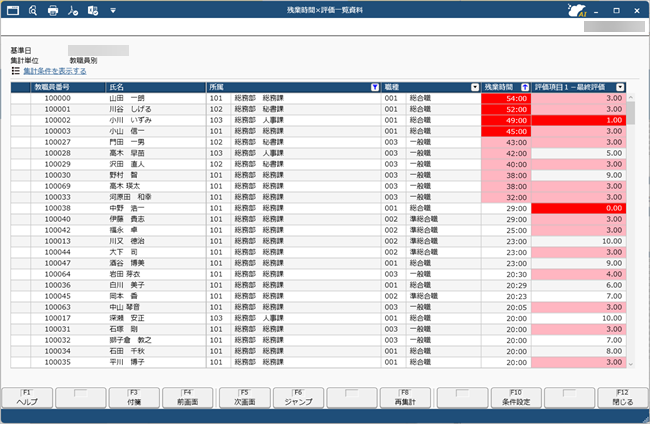This screenshot has width=650, height=424.
Task: Select name 深瀬 安正
Action: click(x=127, y=318)
